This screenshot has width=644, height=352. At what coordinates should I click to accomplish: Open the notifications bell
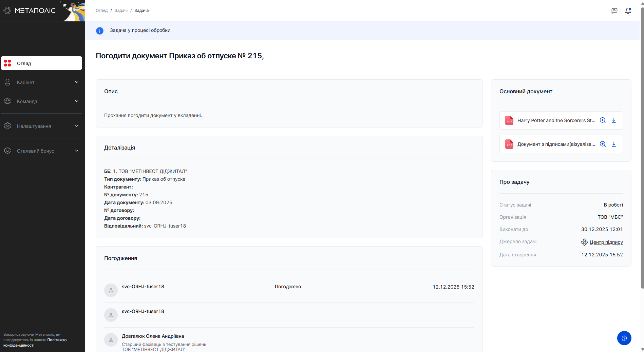tap(628, 11)
